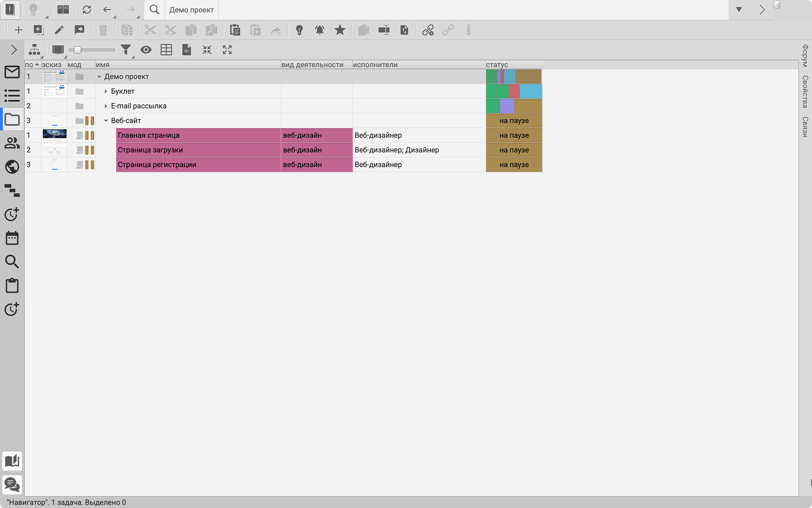Click the lightbulb icon next to bell

(x=299, y=30)
